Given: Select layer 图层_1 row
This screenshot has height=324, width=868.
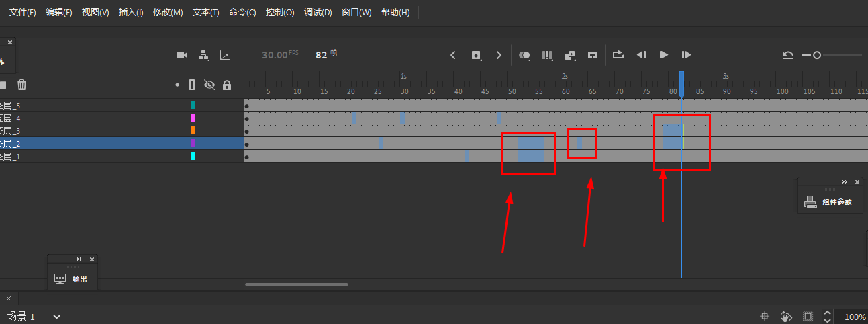Looking at the screenshot, I should 121,156.
